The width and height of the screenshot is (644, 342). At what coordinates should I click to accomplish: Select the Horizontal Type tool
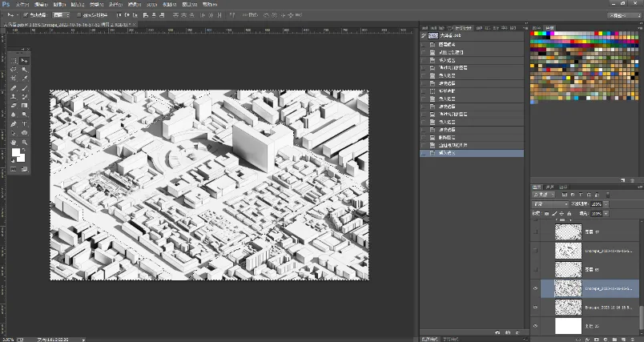[x=25, y=124]
